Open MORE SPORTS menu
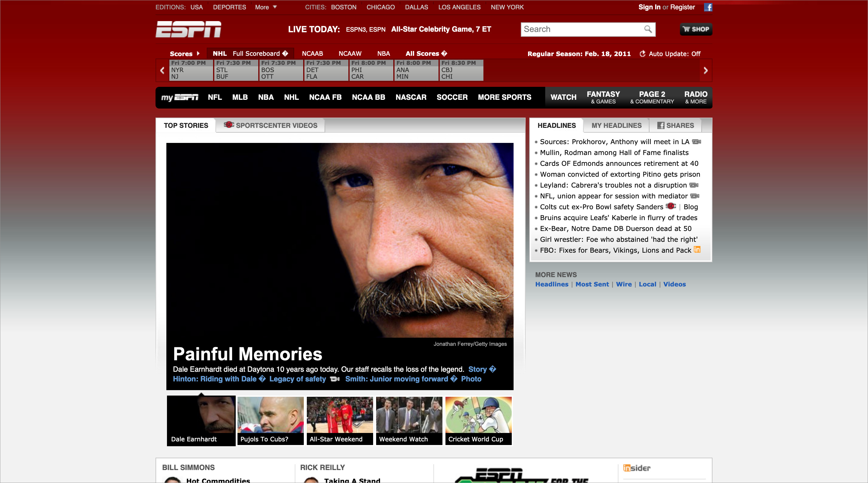 point(505,97)
